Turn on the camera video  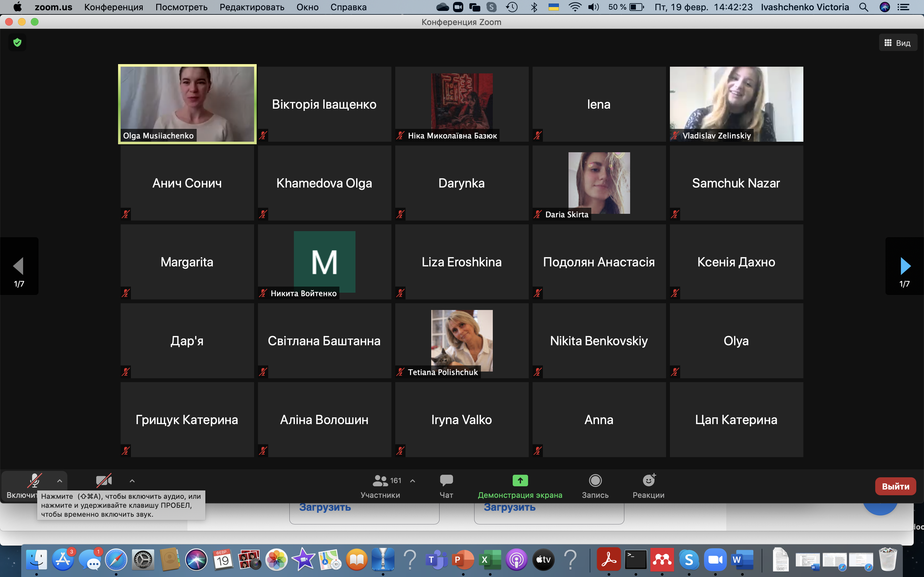pyautogui.click(x=104, y=481)
